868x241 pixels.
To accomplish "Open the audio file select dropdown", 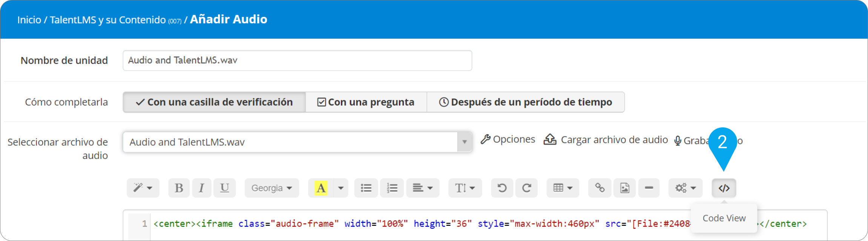I will click(297, 142).
